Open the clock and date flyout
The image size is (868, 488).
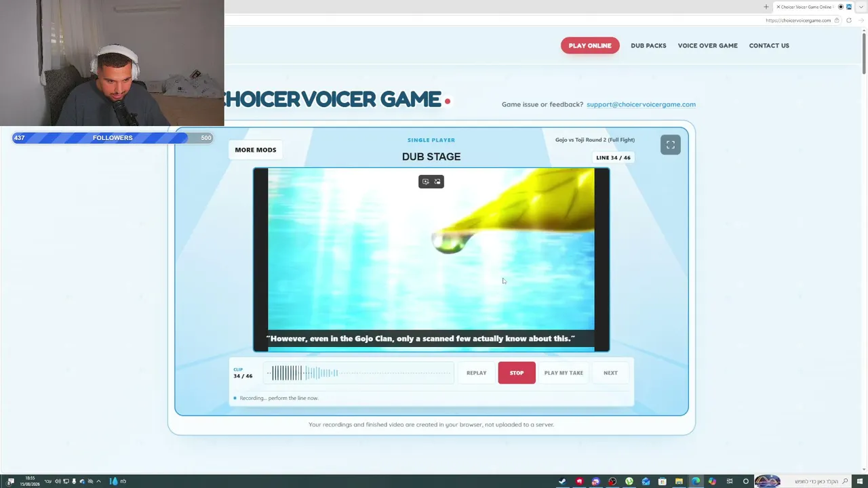(x=29, y=481)
